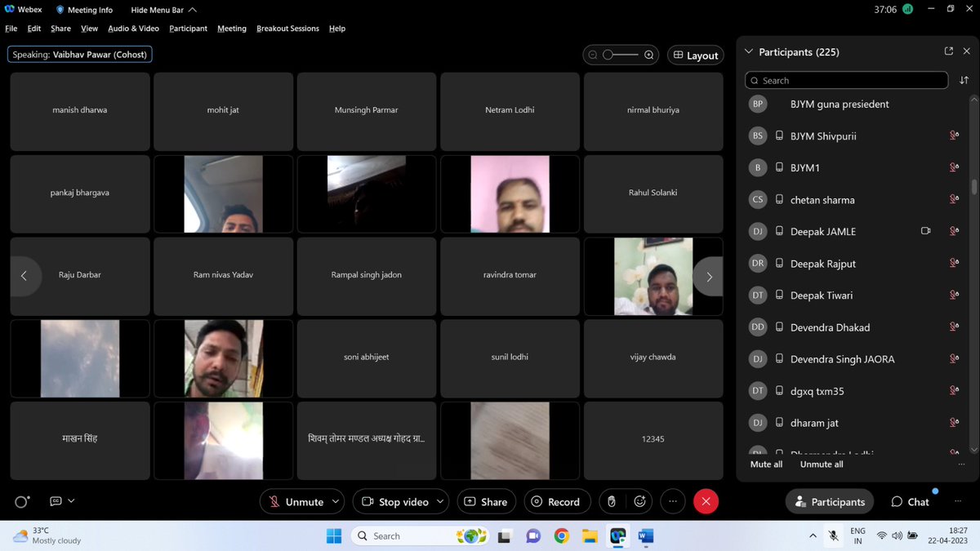980x551 pixels.
Task: Open Microsoft Word from the taskbar
Action: tap(646, 536)
